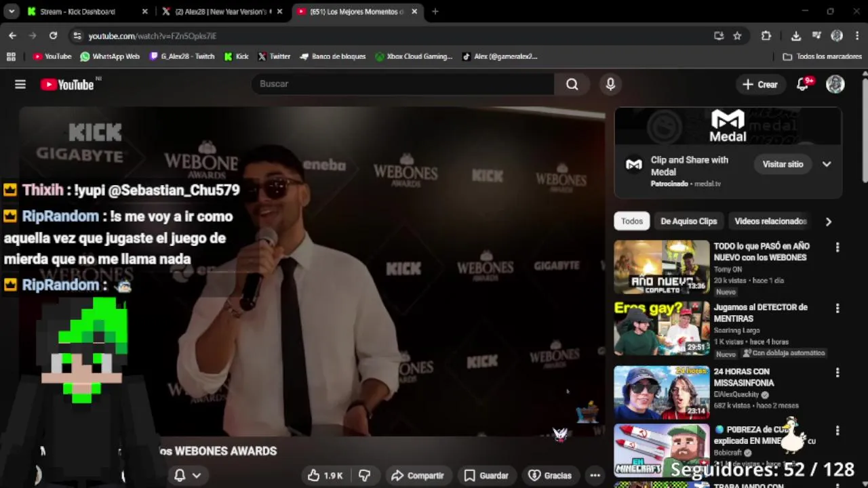The width and height of the screenshot is (868, 488).
Task: Open the Tomy ON channel name
Action: click(x=728, y=269)
